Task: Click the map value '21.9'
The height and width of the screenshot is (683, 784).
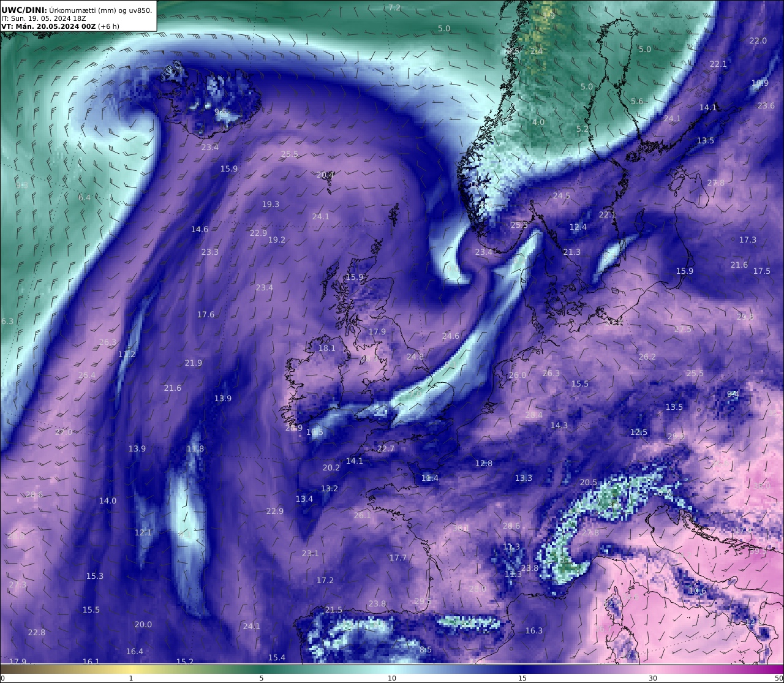Action: [194, 363]
